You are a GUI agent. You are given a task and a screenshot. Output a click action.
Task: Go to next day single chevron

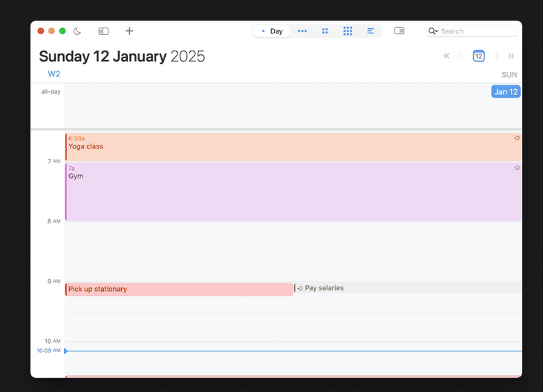pyautogui.click(x=496, y=56)
